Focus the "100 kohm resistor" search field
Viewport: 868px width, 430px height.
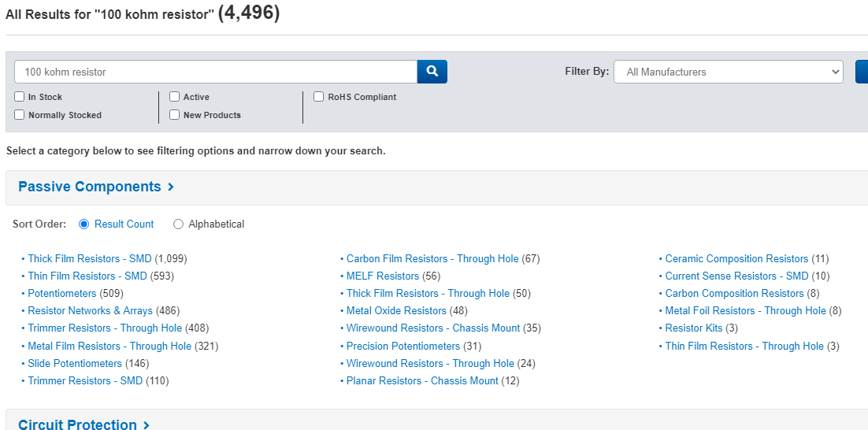[x=216, y=72]
